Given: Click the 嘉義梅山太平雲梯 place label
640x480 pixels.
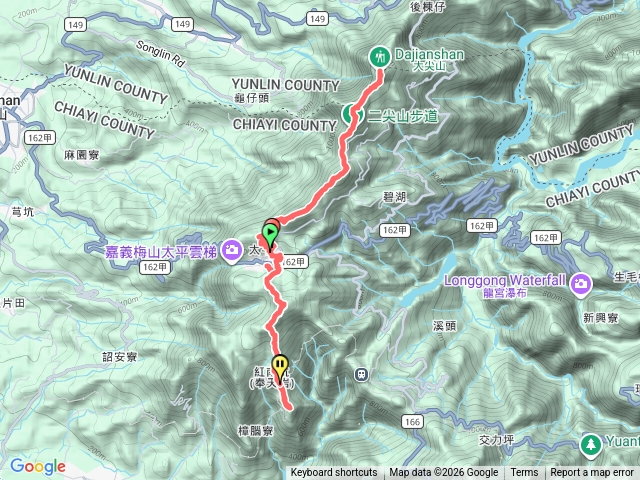Looking at the screenshot, I should click(x=161, y=252).
